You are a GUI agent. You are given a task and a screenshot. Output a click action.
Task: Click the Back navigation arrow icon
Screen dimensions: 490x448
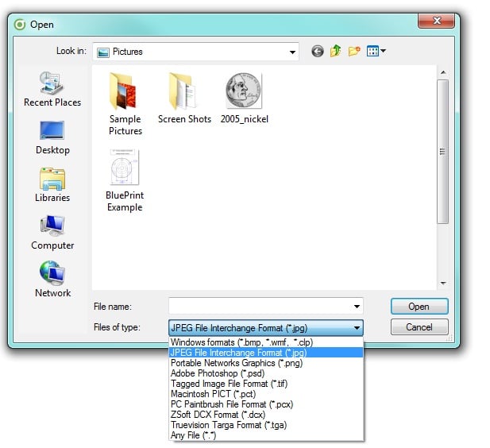coord(318,52)
